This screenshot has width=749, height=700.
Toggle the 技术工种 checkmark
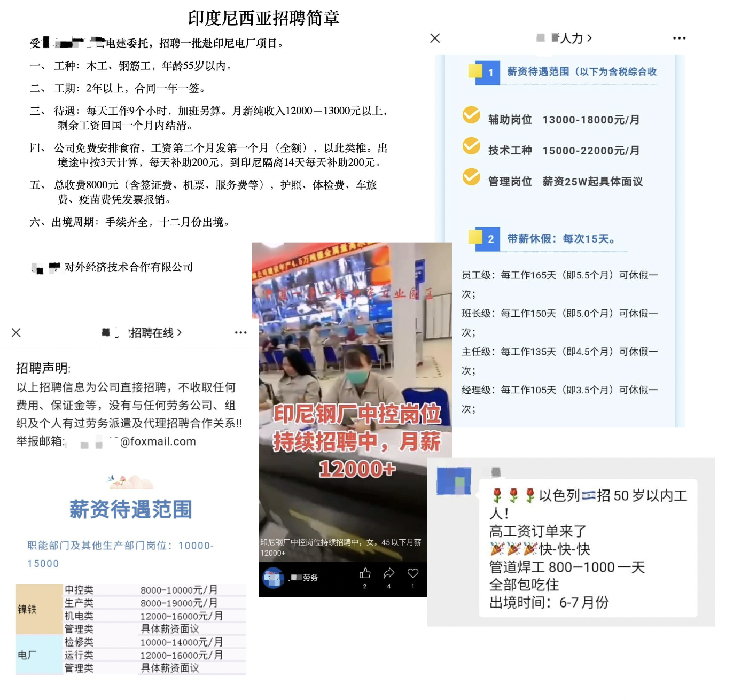click(471, 146)
